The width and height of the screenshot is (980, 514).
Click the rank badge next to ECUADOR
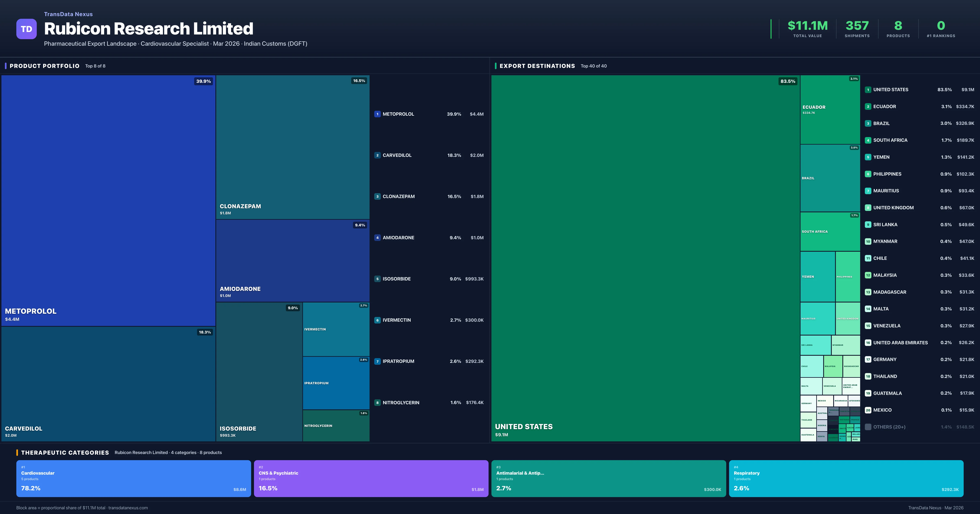[x=868, y=106]
